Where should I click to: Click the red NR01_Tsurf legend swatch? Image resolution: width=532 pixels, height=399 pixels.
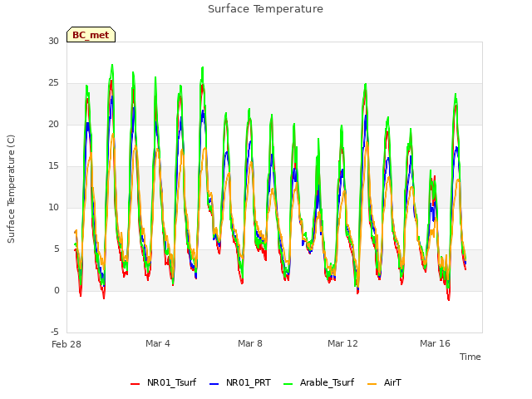pyautogui.click(x=135, y=384)
